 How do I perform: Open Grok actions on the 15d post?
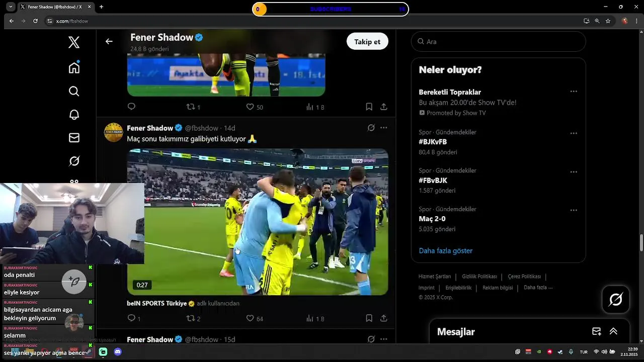coord(371,339)
